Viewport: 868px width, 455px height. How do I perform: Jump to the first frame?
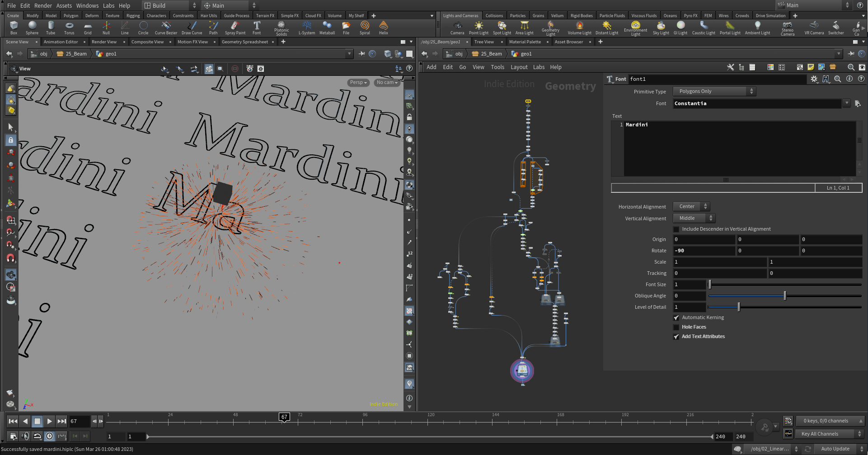pos(13,421)
